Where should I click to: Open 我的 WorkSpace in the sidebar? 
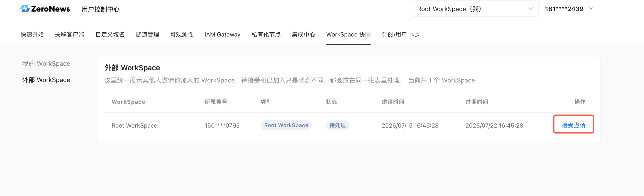46,63
